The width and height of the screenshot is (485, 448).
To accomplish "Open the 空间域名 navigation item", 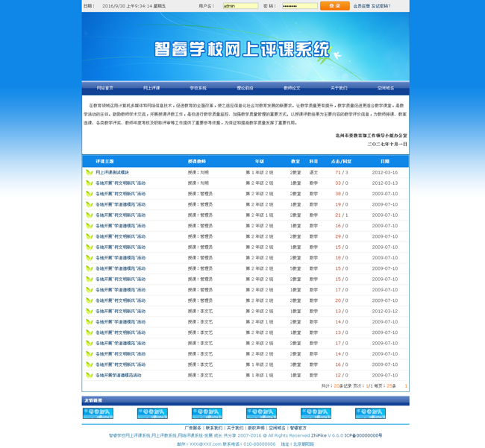I will coord(386,88).
